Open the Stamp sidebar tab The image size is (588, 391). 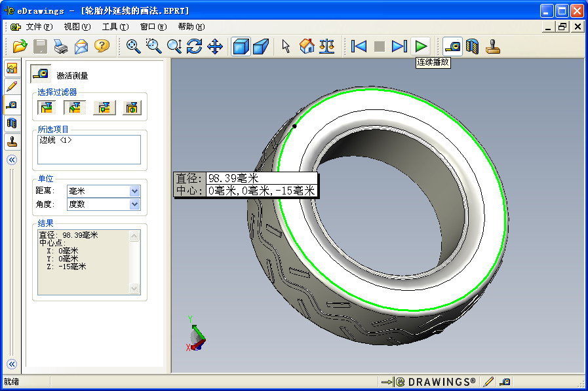tap(12, 141)
